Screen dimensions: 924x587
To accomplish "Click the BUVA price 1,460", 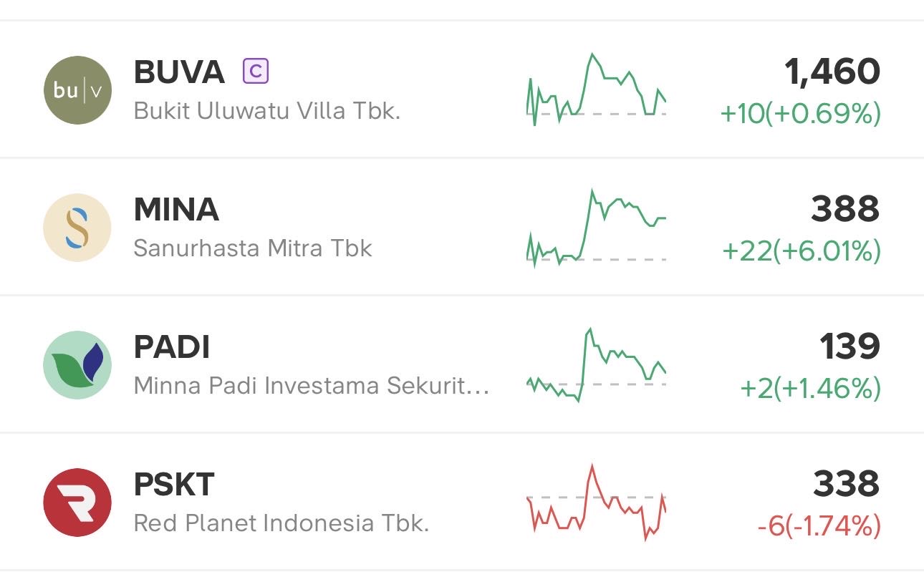I will [x=832, y=72].
